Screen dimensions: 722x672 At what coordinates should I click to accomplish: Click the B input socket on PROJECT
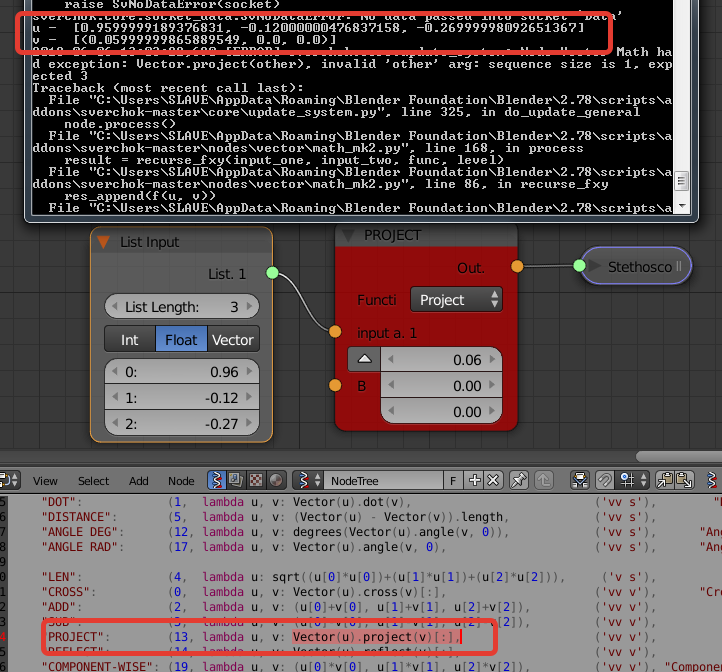[x=335, y=385]
